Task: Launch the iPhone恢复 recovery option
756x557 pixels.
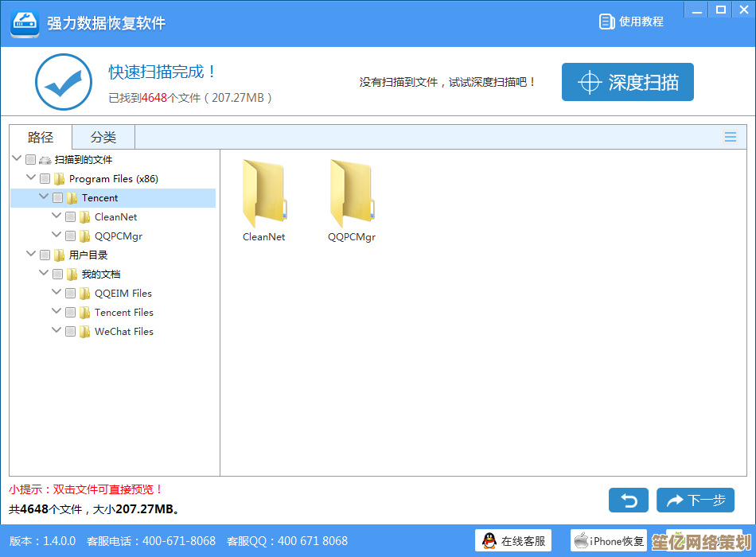Action: 609,541
